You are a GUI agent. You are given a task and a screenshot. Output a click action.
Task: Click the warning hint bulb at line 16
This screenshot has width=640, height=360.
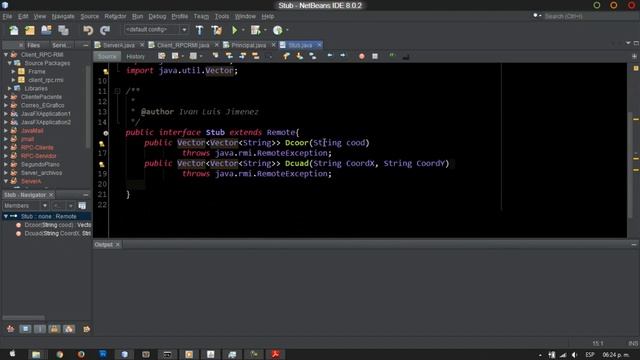[x=102, y=143]
